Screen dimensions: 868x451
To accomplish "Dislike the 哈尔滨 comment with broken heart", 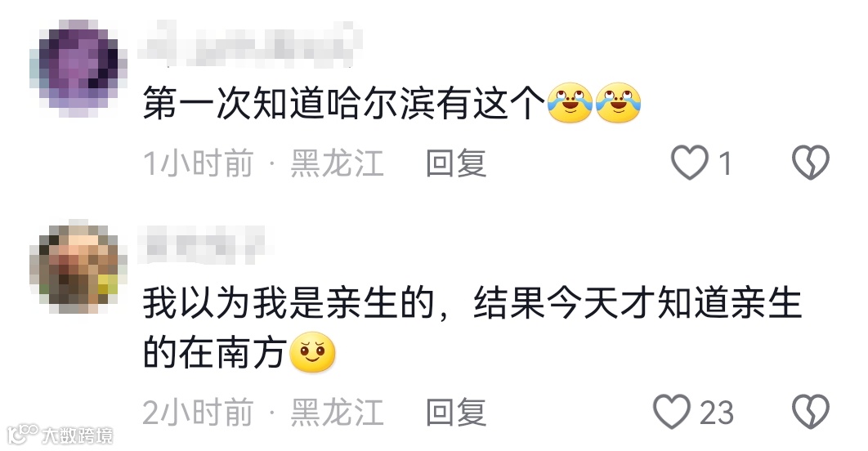I will (x=811, y=163).
